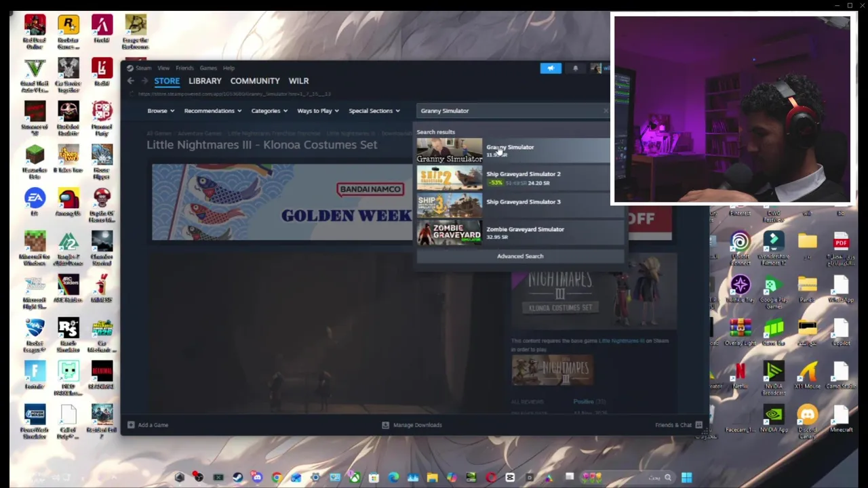
Task: Open the Among Us desktop shortcut
Action: [68, 202]
